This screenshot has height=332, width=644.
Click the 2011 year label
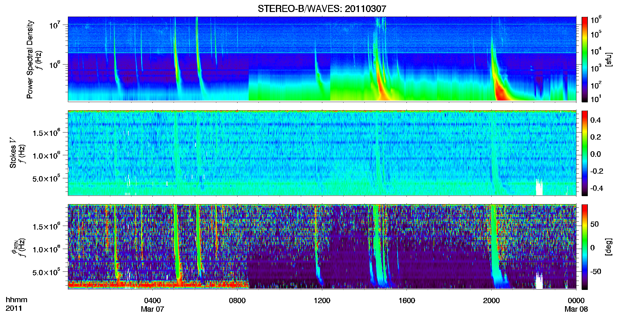14,308
